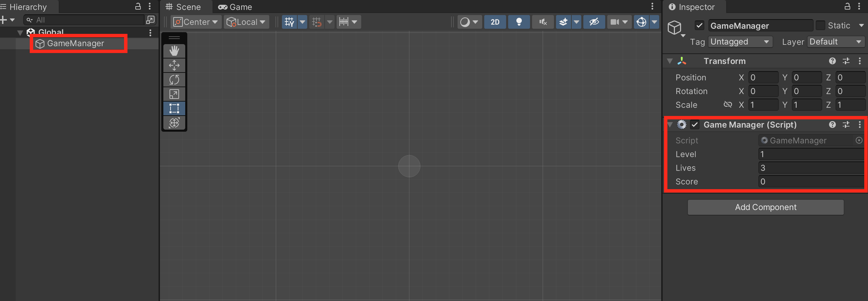This screenshot has width=868, height=301.
Task: Open create object plus menu in Hierarchy
Action: (x=8, y=20)
